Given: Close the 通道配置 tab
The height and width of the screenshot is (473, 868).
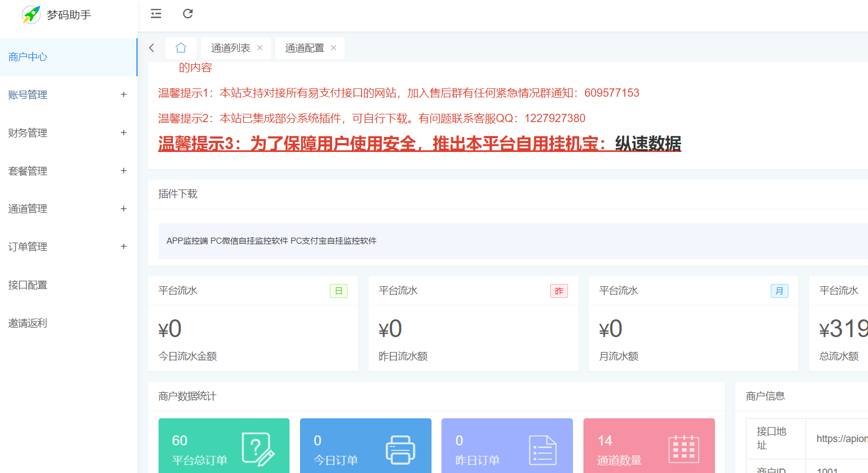Looking at the screenshot, I should point(334,48).
